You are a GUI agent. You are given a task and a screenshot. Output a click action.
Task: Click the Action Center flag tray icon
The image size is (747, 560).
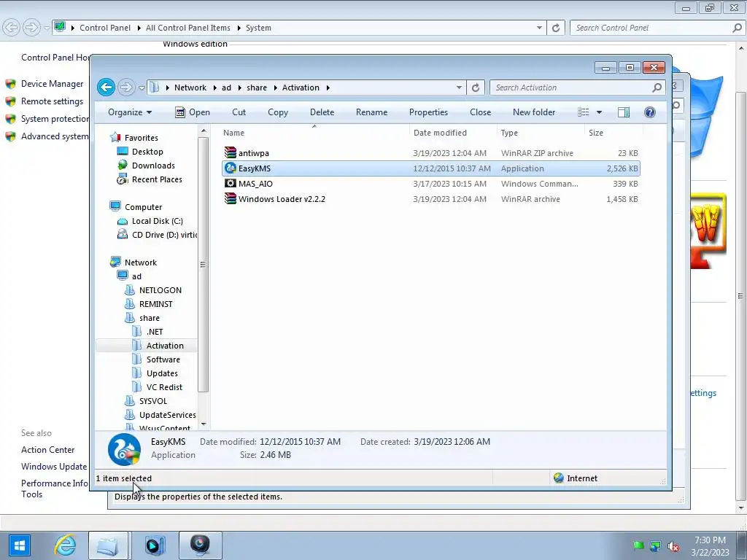[x=638, y=545]
